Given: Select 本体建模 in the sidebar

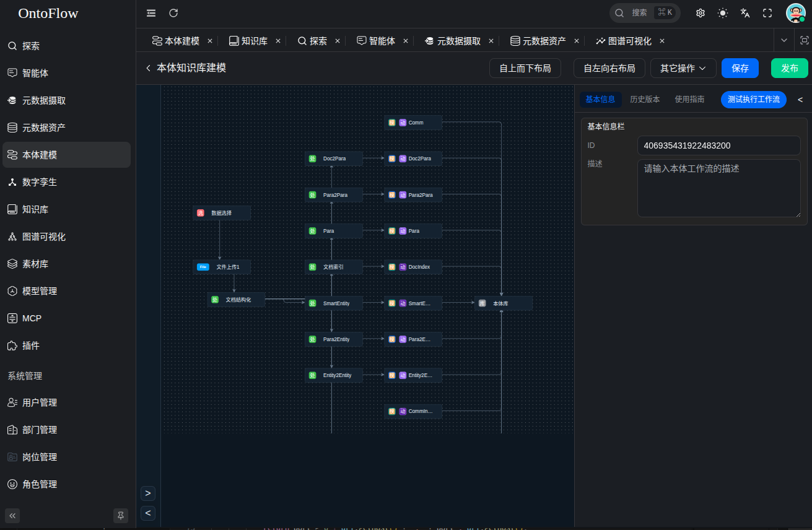Looking at the screenshot, I should [x=66, y=155].
